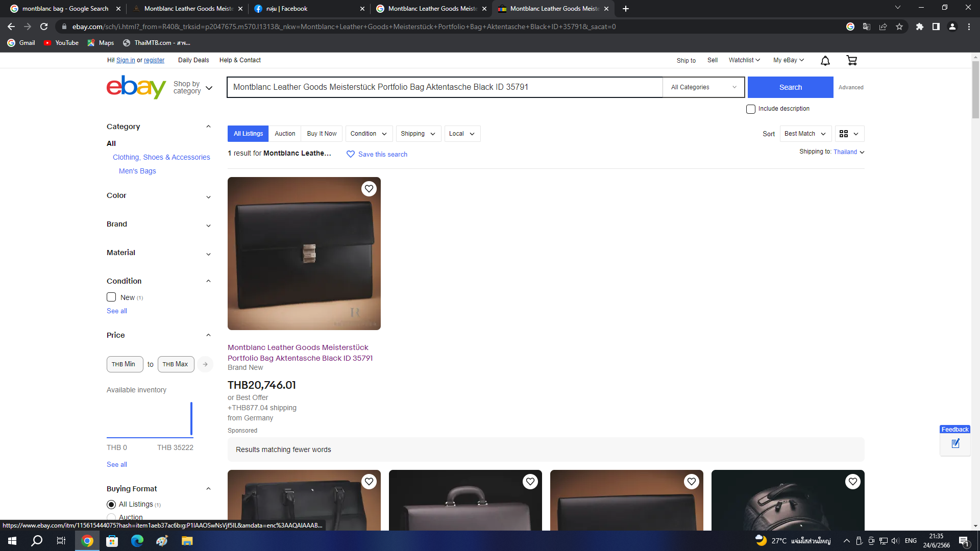
Task: Open Google Translate icon in address bar
Action: click(867, 27)
